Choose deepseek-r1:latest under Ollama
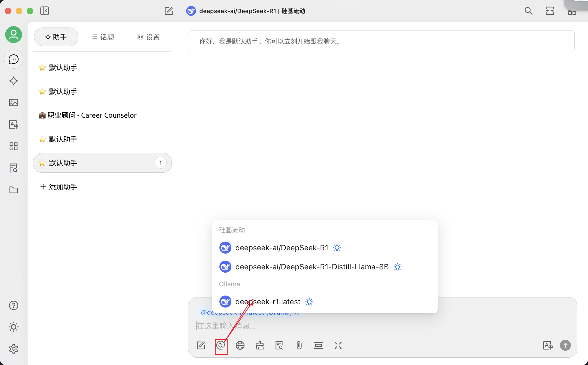588x365 pixels. coord(325,302)
